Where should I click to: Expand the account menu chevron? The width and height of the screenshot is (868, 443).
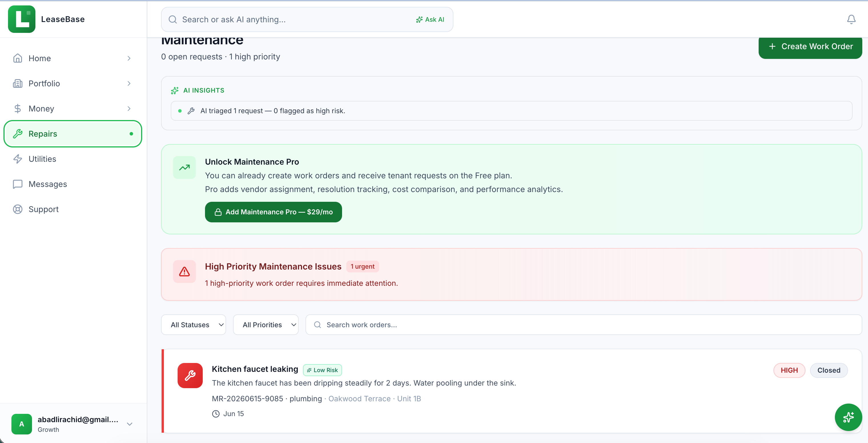(130, 424)
